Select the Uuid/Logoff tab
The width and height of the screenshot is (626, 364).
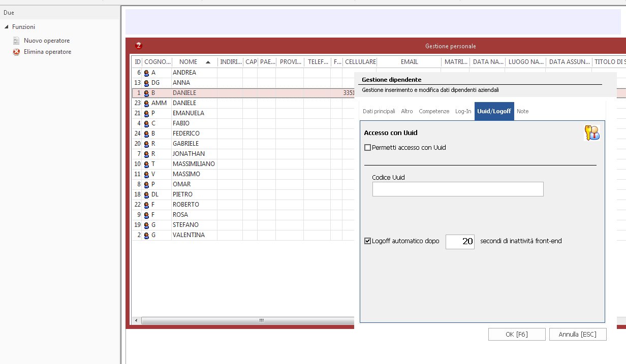(x=494, y=111)
